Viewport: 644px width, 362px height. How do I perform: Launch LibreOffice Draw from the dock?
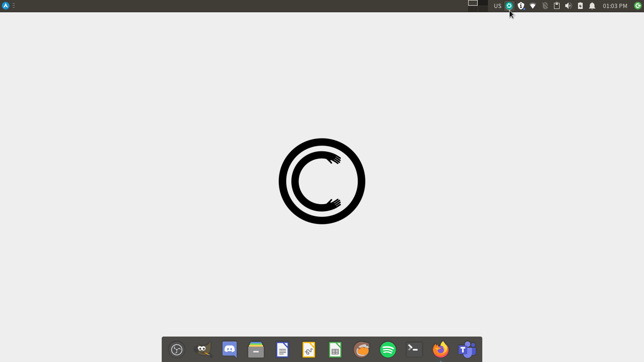[x=309, y=350]
